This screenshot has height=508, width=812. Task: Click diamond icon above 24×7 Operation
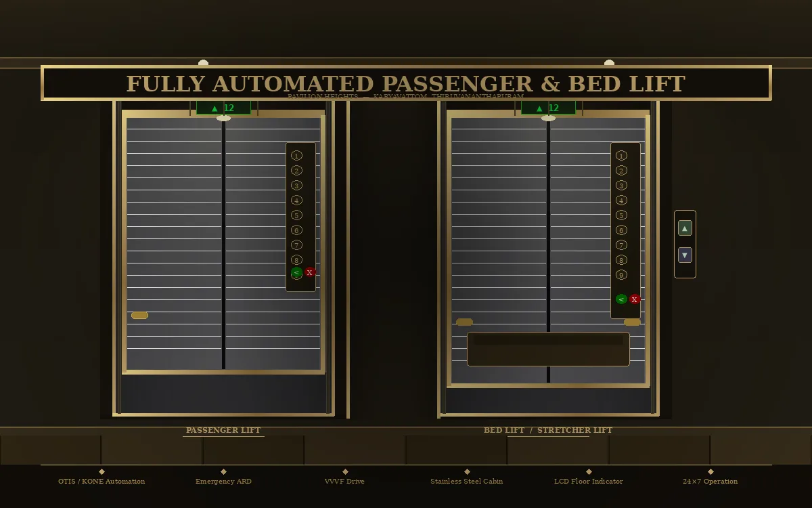point(710,471)
